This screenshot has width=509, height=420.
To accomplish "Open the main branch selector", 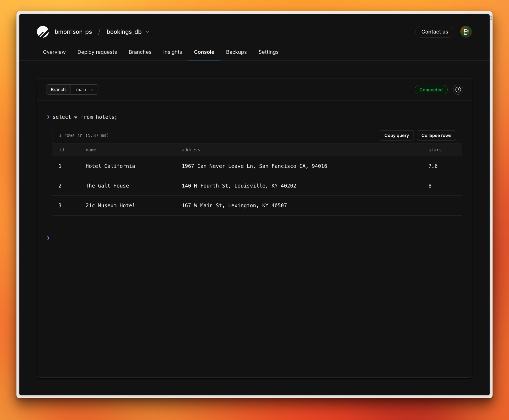I will (84, 90).
